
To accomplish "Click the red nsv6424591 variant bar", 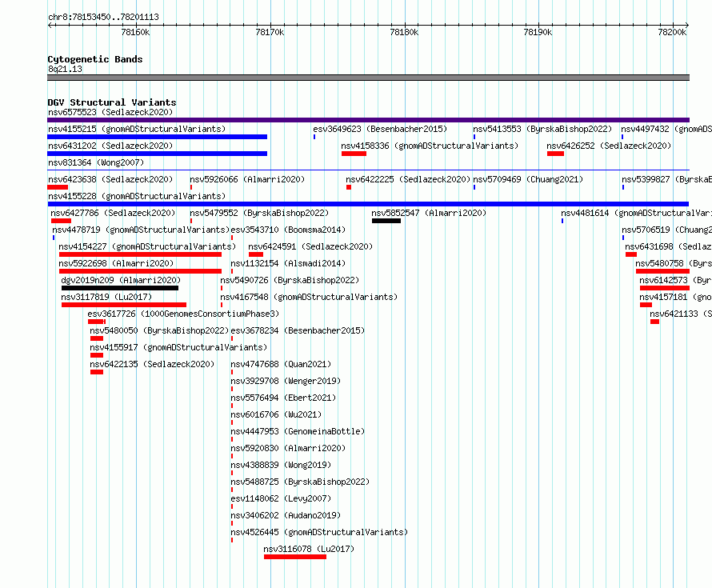I will pos(256,254).
